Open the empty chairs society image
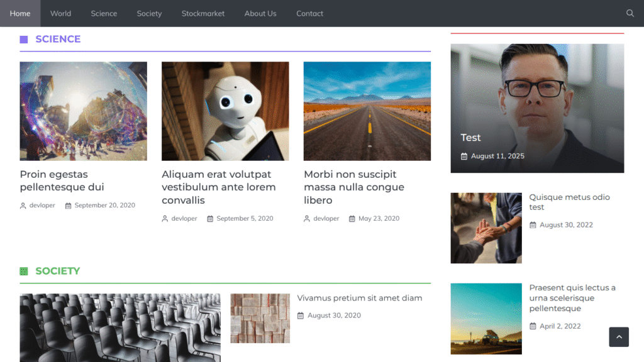Screen dimensions: 644x362 pyautogui.click(x=120, y=327)
